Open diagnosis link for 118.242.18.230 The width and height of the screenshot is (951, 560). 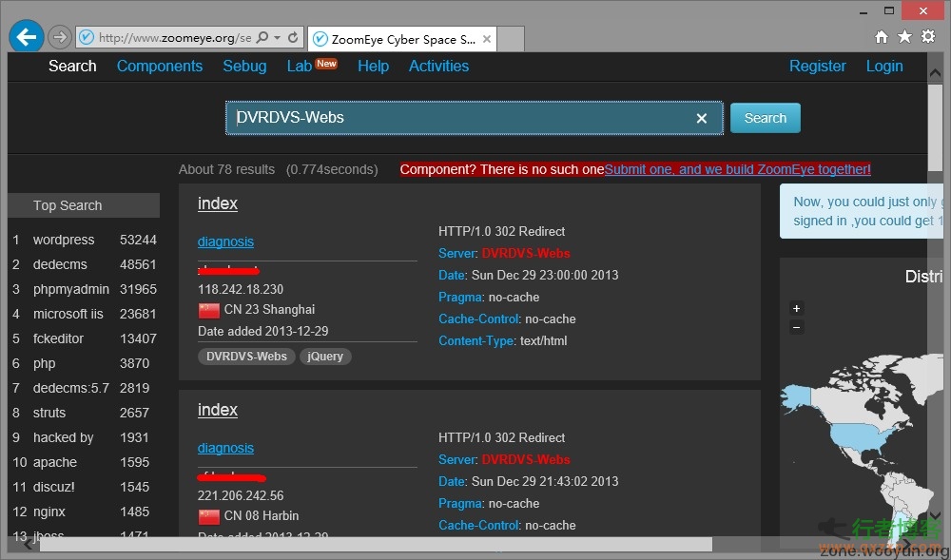[x=225, y=241]
